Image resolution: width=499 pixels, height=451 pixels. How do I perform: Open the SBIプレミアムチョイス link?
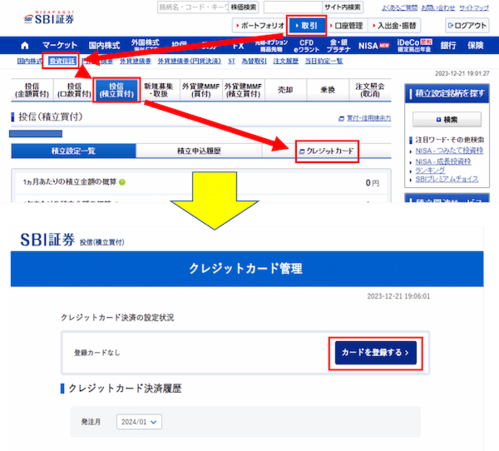[x=447, y=179]
